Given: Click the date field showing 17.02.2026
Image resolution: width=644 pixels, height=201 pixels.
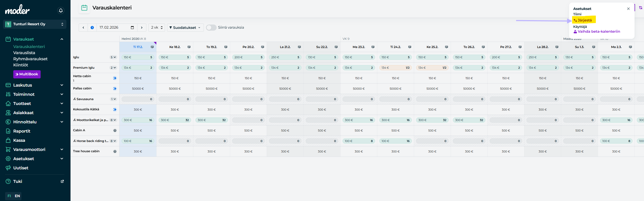Looking at the screenshot, I should [x=114, y=28].
